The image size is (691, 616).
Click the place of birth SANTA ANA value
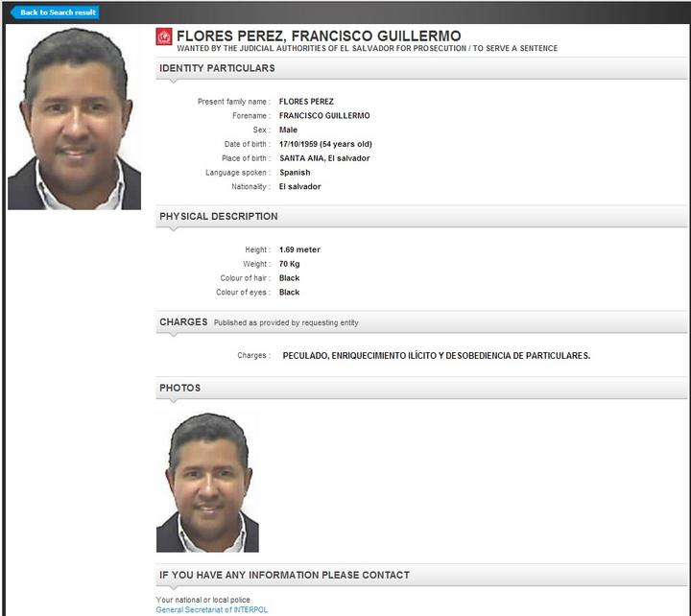pyautogui.click(x=323, y=158)
